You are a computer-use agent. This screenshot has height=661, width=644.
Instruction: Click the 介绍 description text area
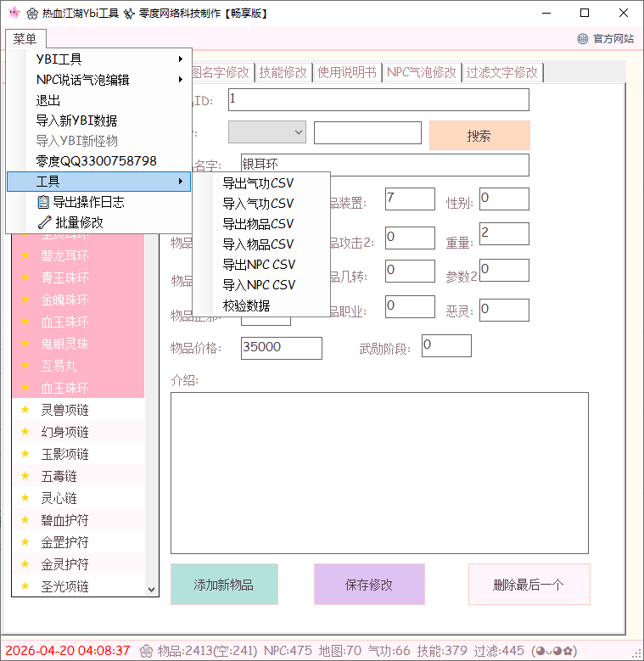pos(379,473)
